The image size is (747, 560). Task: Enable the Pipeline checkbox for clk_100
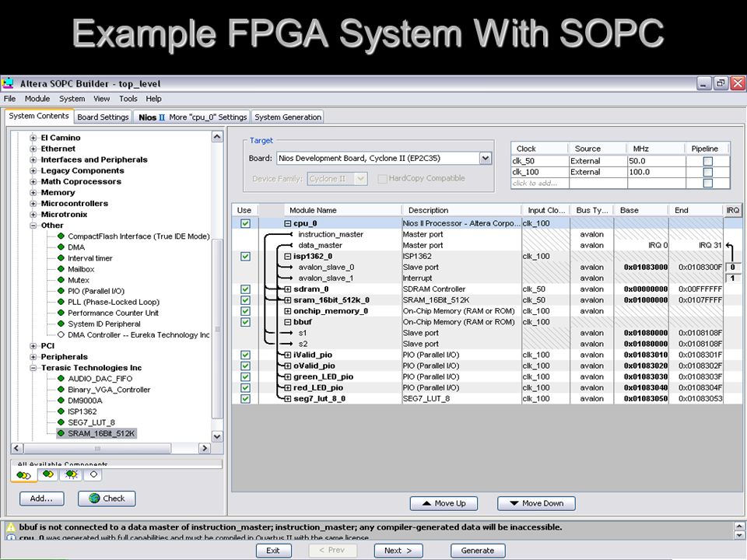click(708, 172)
